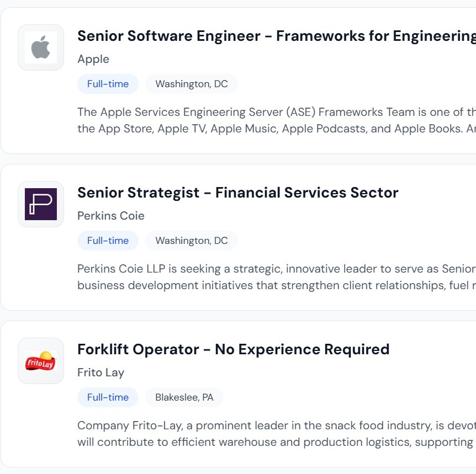Click the Washington, DC location tag under Apple
This screenshot has height=474, width=476.
pos(192,84)
